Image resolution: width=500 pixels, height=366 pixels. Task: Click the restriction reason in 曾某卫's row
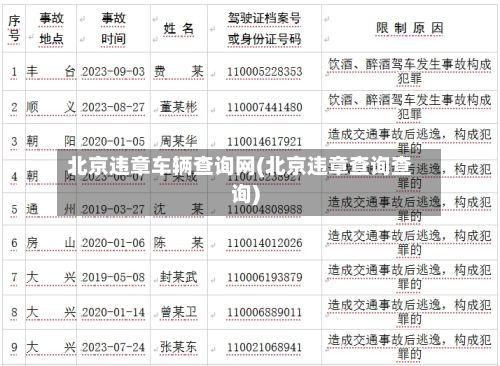(410, 312)
